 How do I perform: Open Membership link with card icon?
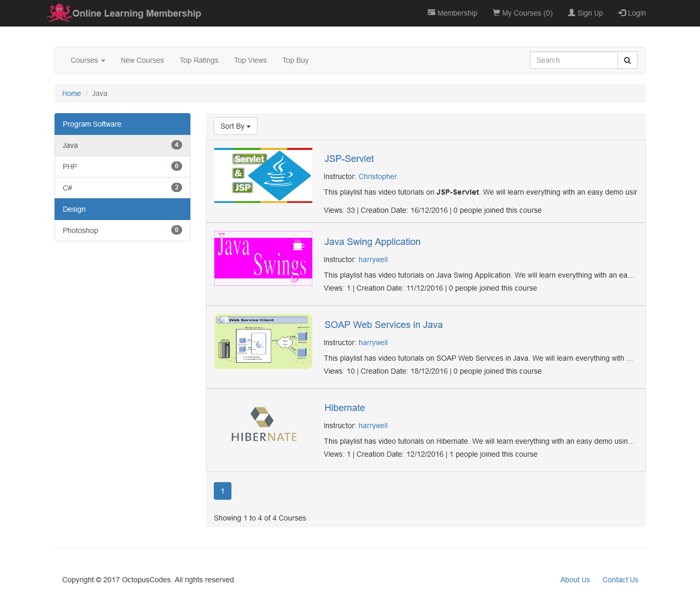click(x=452, y=13)
